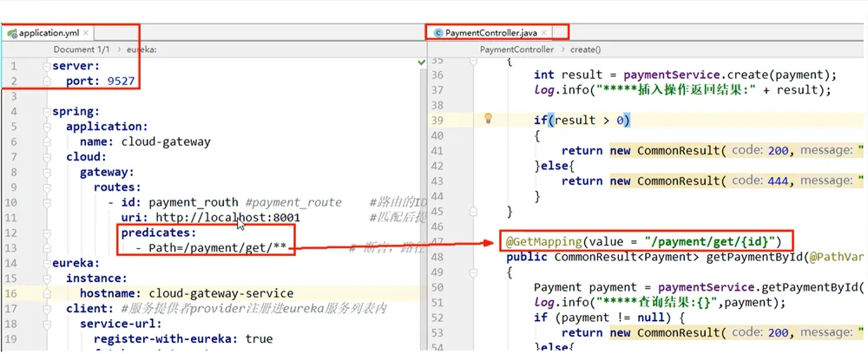Collapse the 'service-url:' block on line 18

tap(47, 324)
